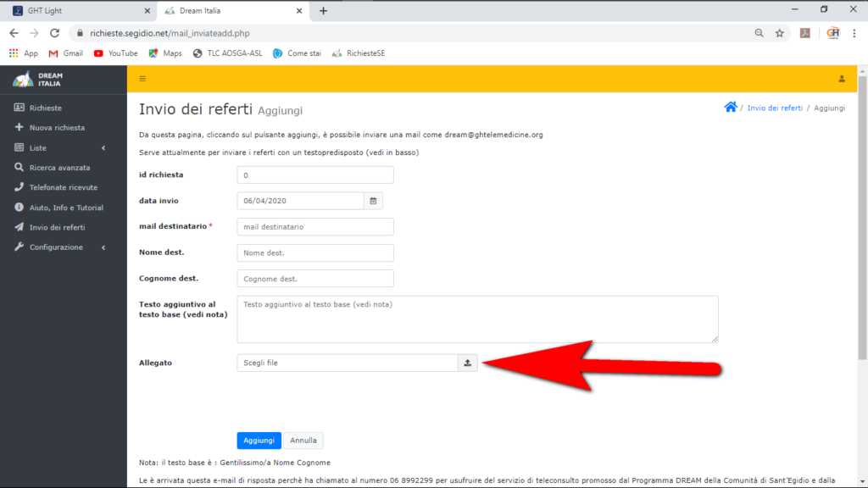Viewport: 868px width, 488px height.
Task: Click the Dream Italia logo in sidebar
Action: click(x=38, y=79)
